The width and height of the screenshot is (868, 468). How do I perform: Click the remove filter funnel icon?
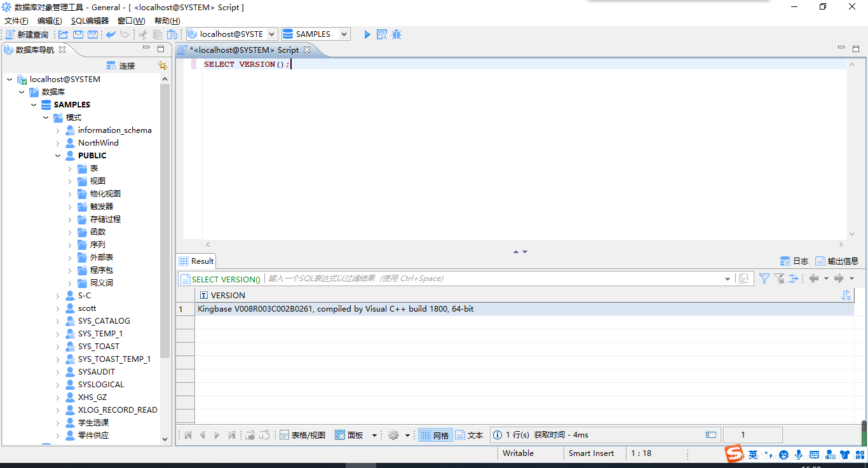click(x=779, y=279)
